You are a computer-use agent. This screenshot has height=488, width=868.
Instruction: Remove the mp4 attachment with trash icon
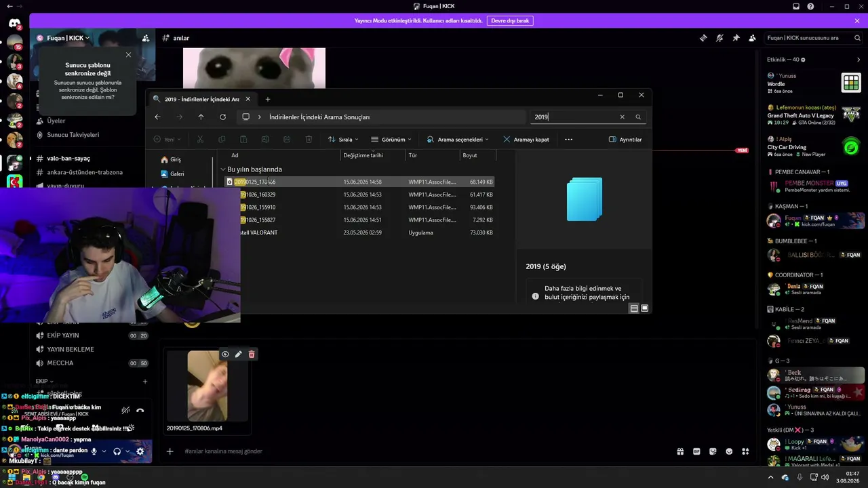click(x=252, y=354)
